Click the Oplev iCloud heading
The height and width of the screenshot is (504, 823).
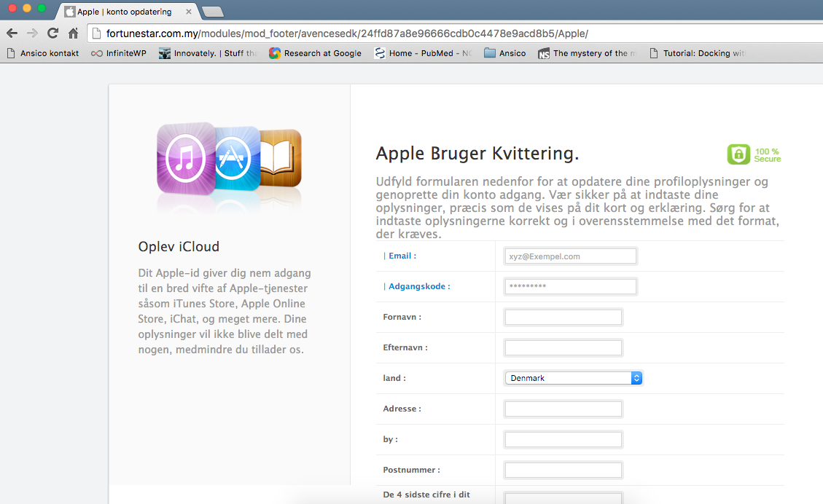click(x=179, y=246)
